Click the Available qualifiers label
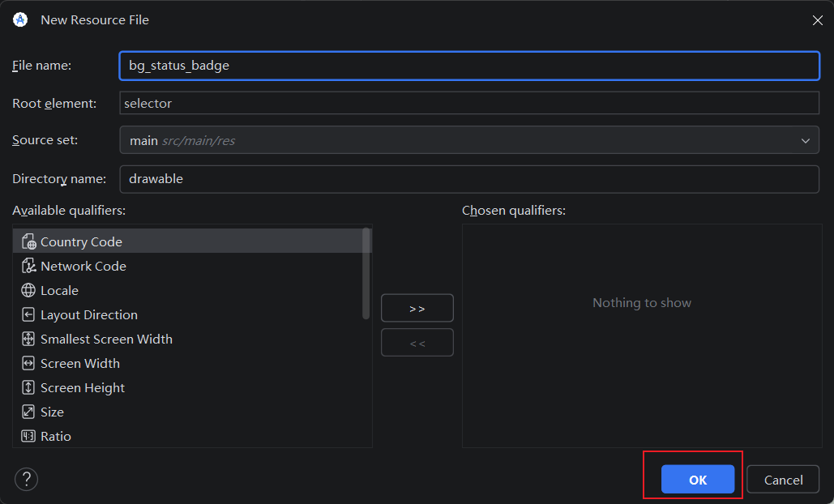The image size is (834, 504). pyautogui.click(x=69, y=211)
